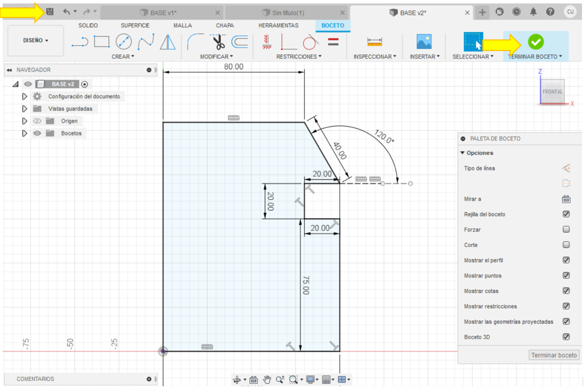Open the extensions globe icon
The height and width of the screenshot is (390, 588).
point(500,12)
